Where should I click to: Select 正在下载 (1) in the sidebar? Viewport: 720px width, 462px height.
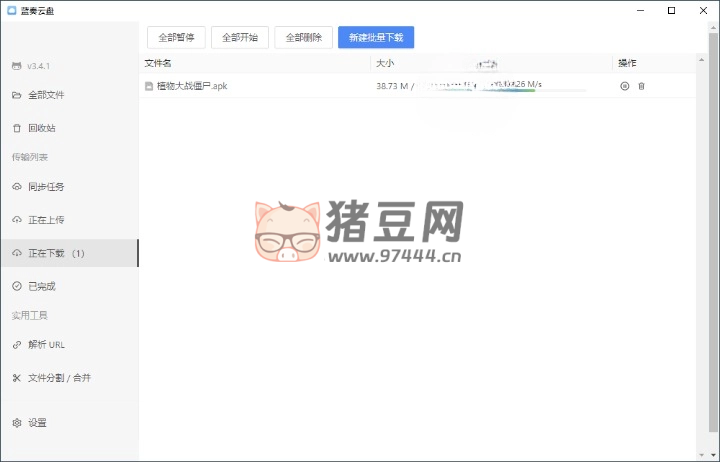pyautogui.click(x=56, y=253)
